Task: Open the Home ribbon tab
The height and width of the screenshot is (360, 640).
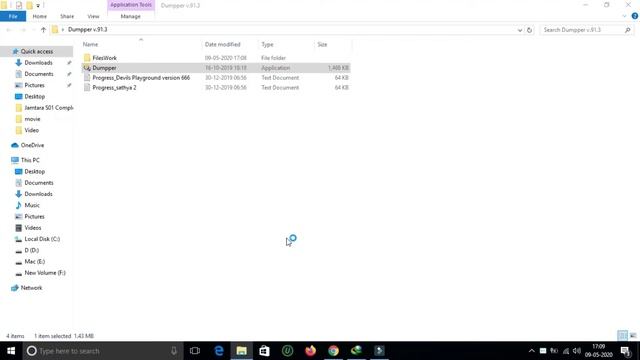Action: [x=40, y=16]
